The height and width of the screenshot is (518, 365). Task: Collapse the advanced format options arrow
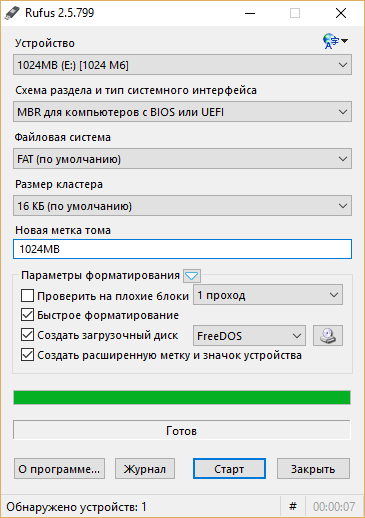[192, 276]
